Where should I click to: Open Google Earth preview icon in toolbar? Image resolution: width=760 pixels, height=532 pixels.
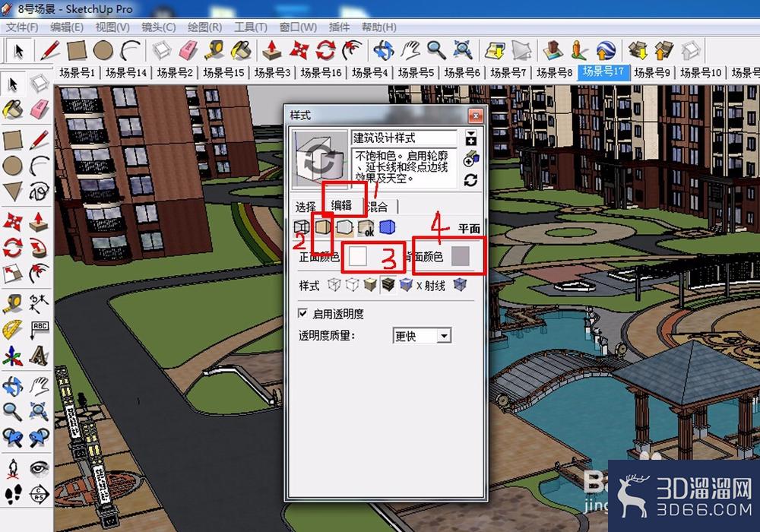coord(606,50)
